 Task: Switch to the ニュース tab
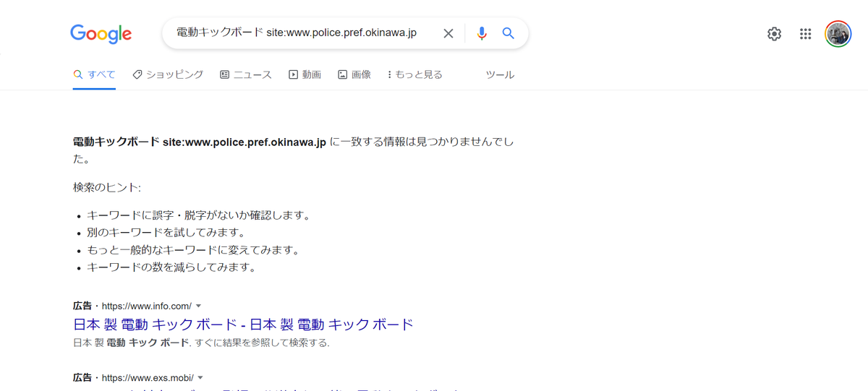[246, 74]
